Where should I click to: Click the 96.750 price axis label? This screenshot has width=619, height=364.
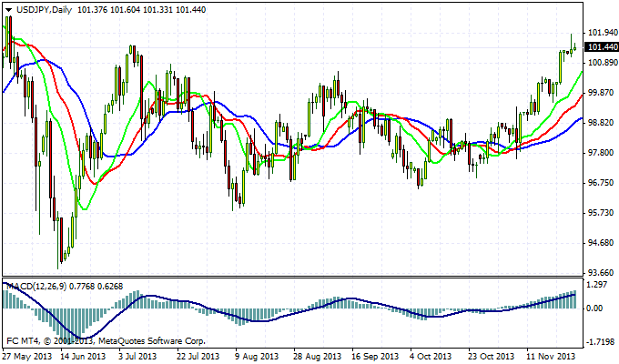pos(603,182)
